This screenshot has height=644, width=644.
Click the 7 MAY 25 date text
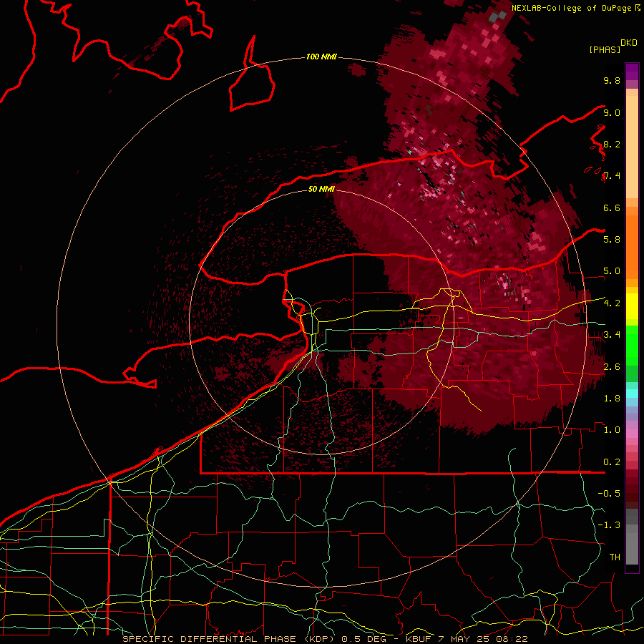click(x=464, y=639)
